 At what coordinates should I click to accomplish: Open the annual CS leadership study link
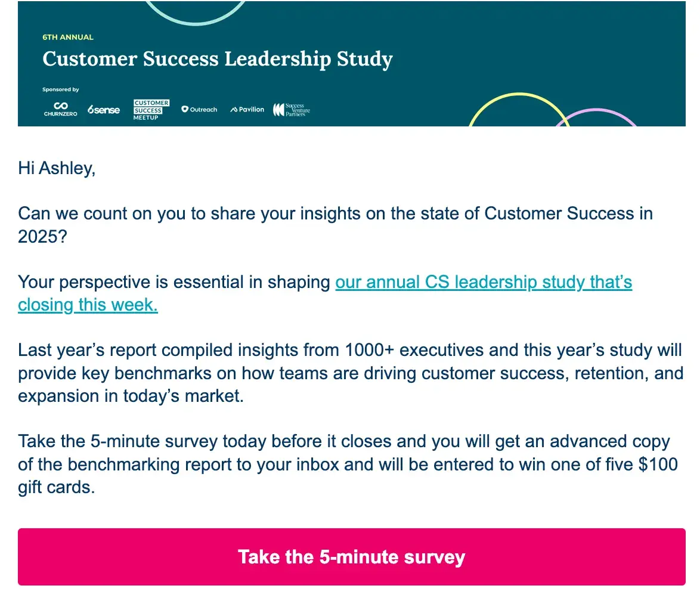coord(483,281)
